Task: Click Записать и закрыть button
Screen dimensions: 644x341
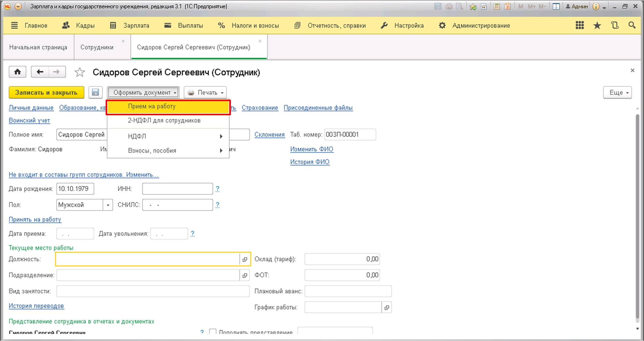Action: point(46,92)
